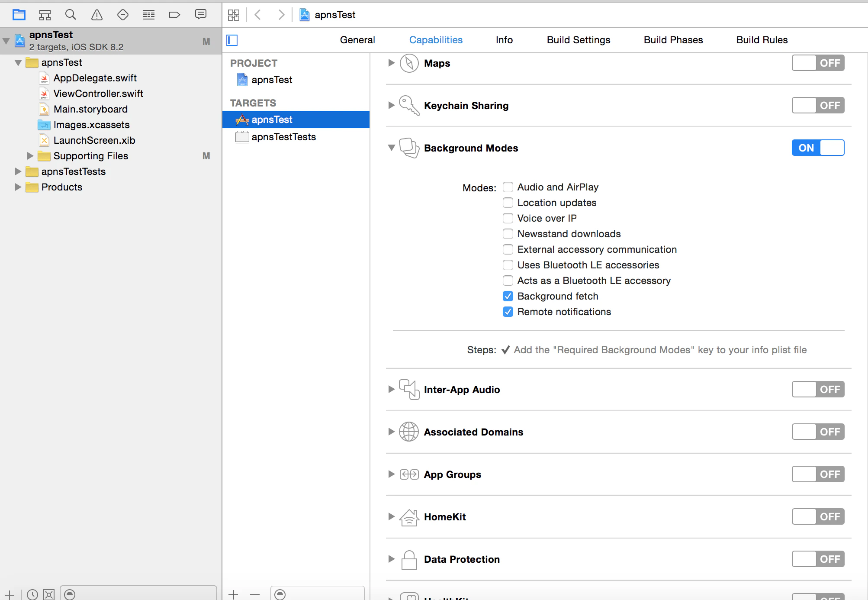Expand the Inter-App Audio section

click(392, 390)
